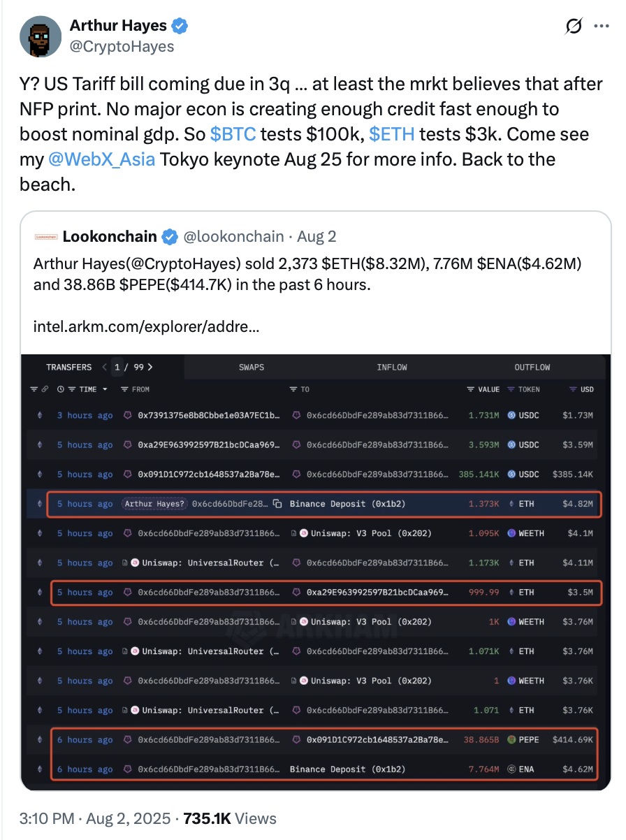Image resolution: width=626 pixels, height=840 pixels.
Task: Open the @WebX_Asia mention link
Action: click(103, 159)
